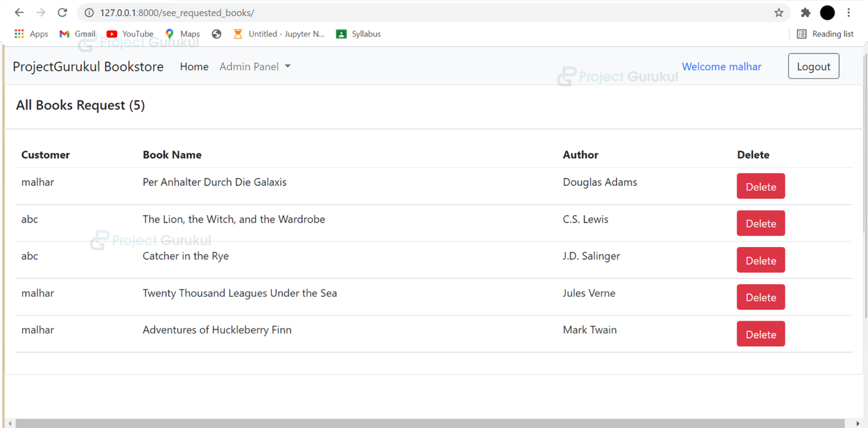This screenshot has width=868, height=428.
Task: Open the Maps bookmark
Action: (x=182, y=33)
